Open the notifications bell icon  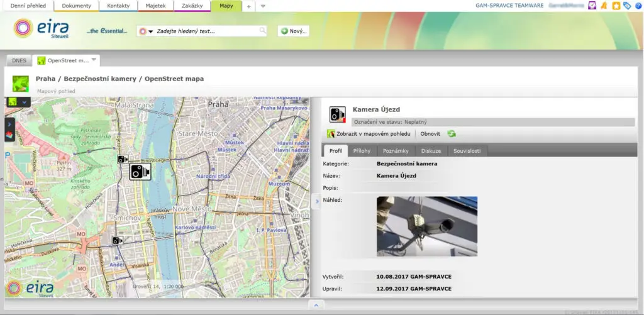pos(604,6)
